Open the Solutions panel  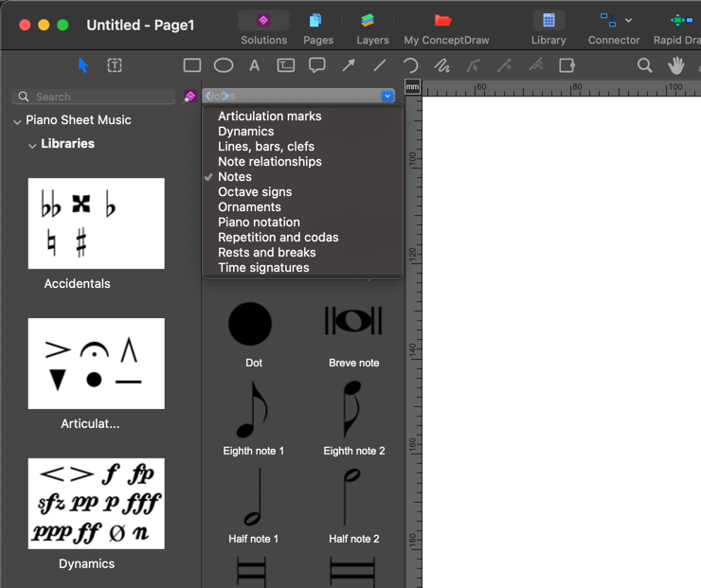point(263,28)
